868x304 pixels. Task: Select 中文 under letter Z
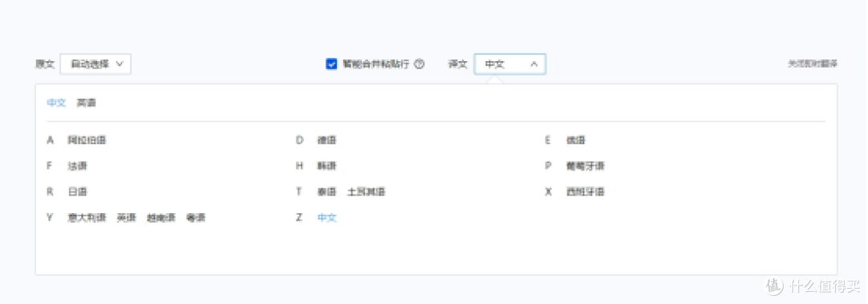[x=326, y=218]
